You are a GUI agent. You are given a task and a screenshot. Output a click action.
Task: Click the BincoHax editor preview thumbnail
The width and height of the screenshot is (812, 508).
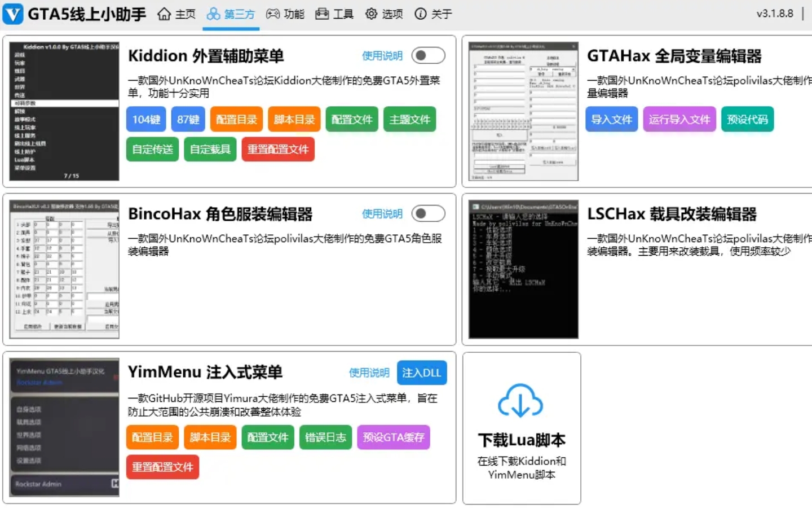point(64,269)
